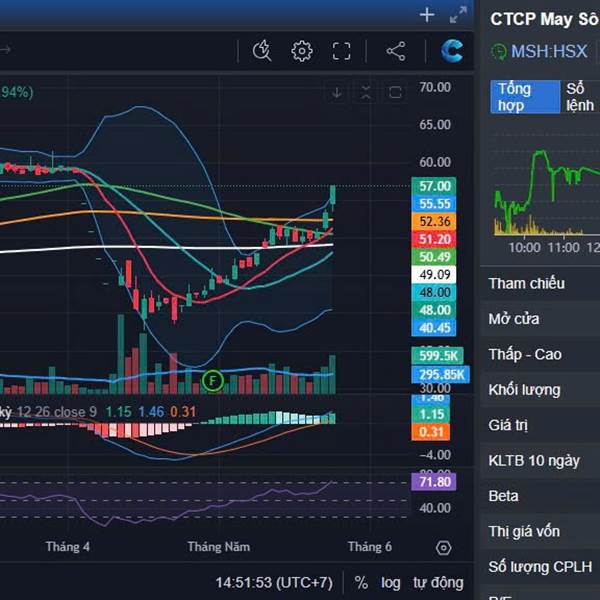Click the 65.00 price axis label
600x600 pixels.
coord(435,125)
